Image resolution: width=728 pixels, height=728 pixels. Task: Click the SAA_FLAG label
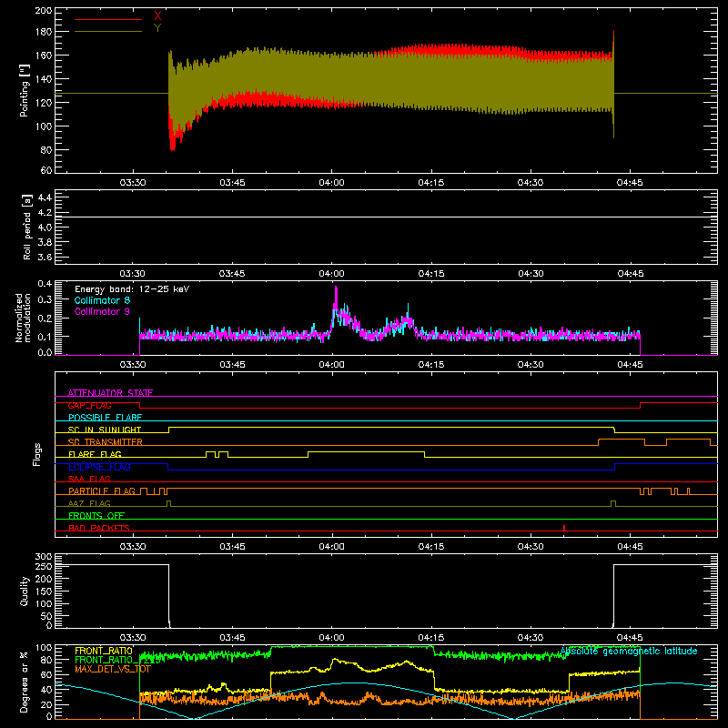click(x=89, y=479)
